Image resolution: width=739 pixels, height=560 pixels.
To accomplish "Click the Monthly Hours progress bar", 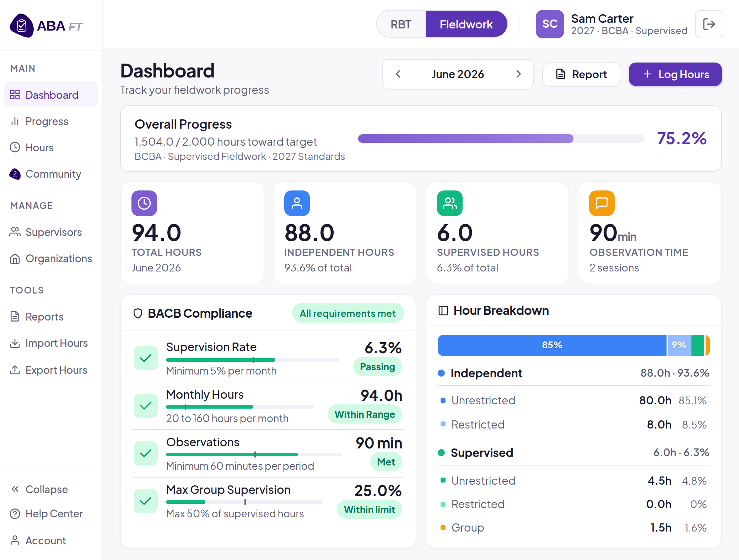I will [x=240, y=407].
